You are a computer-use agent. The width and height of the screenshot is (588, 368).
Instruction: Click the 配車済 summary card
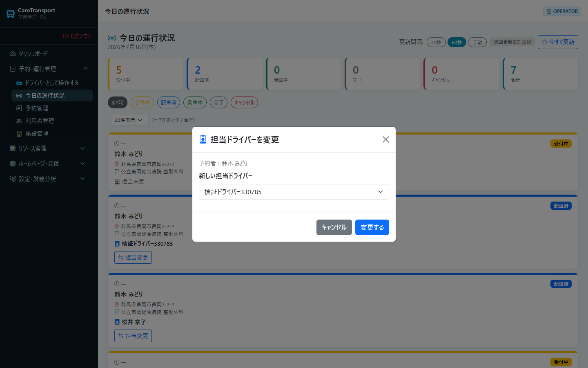[x=225, y=74]
